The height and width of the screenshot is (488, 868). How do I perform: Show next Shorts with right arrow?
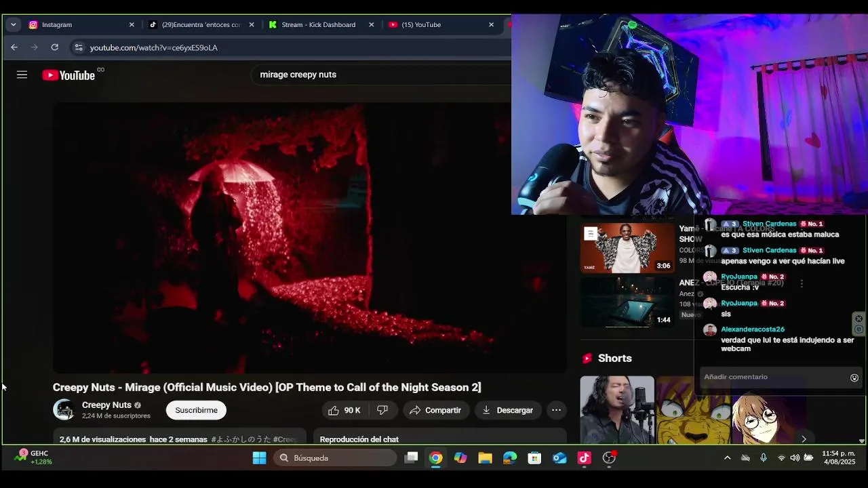point(804,439)
